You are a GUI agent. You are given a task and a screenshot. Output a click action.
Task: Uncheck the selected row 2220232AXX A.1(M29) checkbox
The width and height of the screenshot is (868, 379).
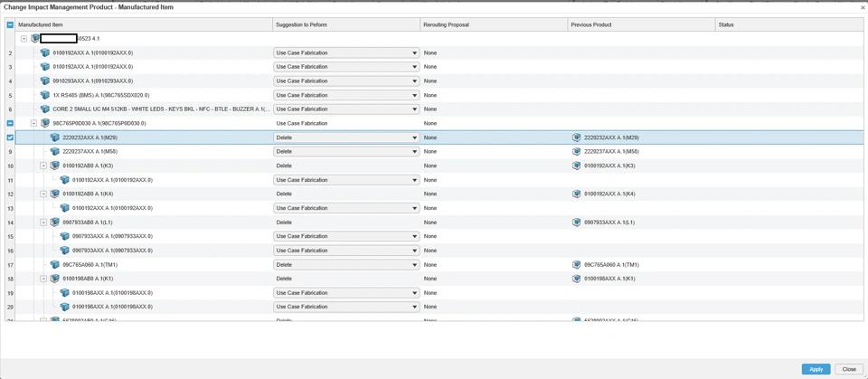click(x=10, y=137)
